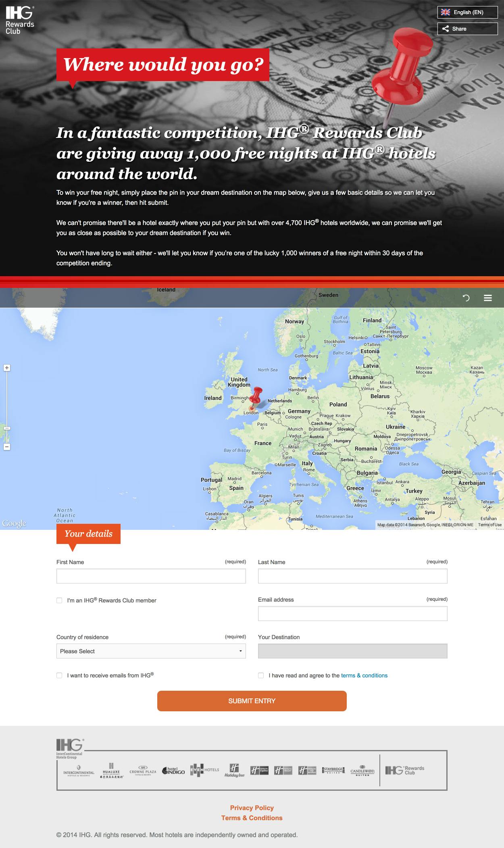Screen dimensions: 504x848
Task: Click the Last Name input field
Action: pyautogui.click(x=353, y=576)
